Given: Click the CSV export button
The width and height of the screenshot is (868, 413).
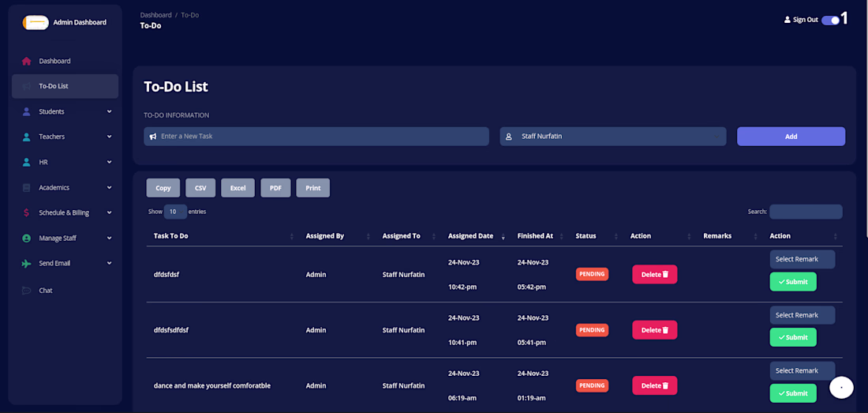Looking at the screenshot, I should (200, 188).
